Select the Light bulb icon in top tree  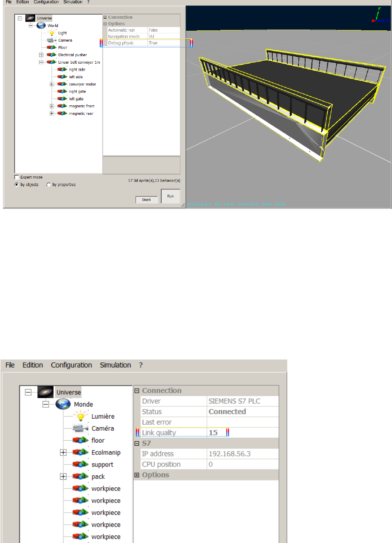pyautogui.click(x=52, y=33)
